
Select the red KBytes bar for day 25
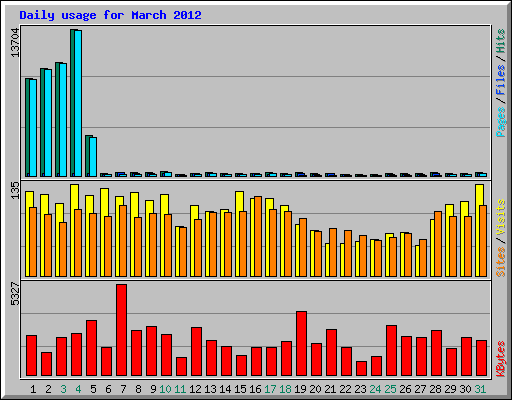tap(392, 351)
